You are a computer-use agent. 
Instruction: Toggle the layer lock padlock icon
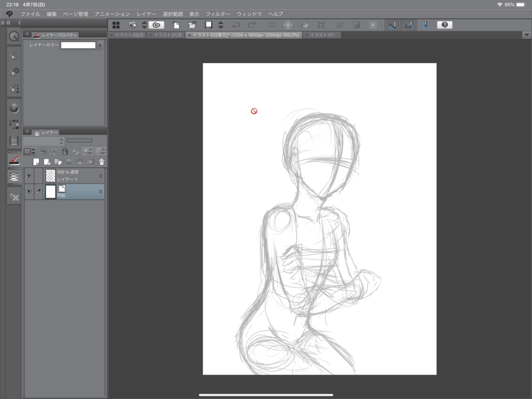[65, 151]
